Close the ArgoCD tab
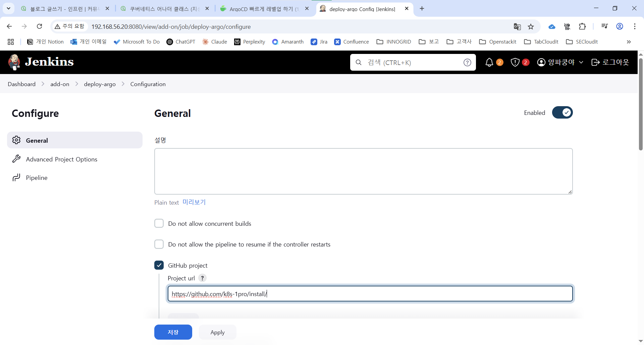The image size is (644, 345). pos(307,9)
